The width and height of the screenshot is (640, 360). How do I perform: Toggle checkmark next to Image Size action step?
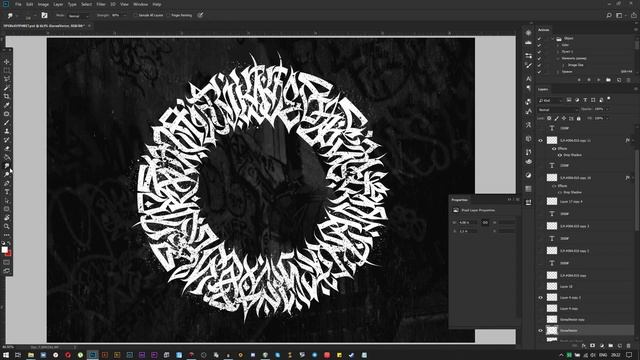pyautogui.click(x=539, y=65)
